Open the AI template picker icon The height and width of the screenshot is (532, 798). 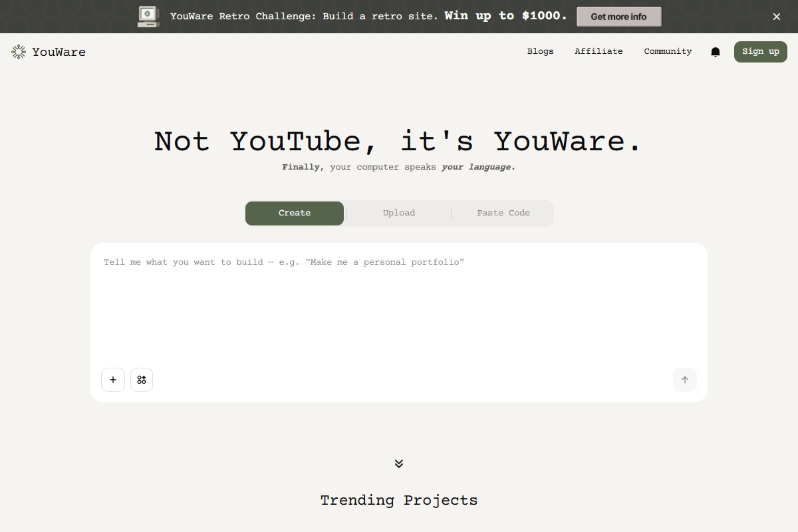click(x=142, y=380)
